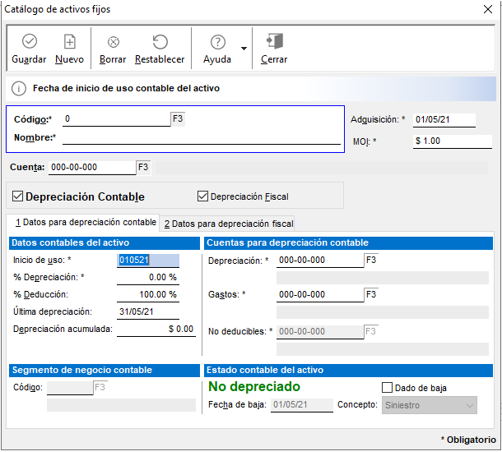
Task: Click the Guardar checkmark icon
Action: (x=29, y=41)
